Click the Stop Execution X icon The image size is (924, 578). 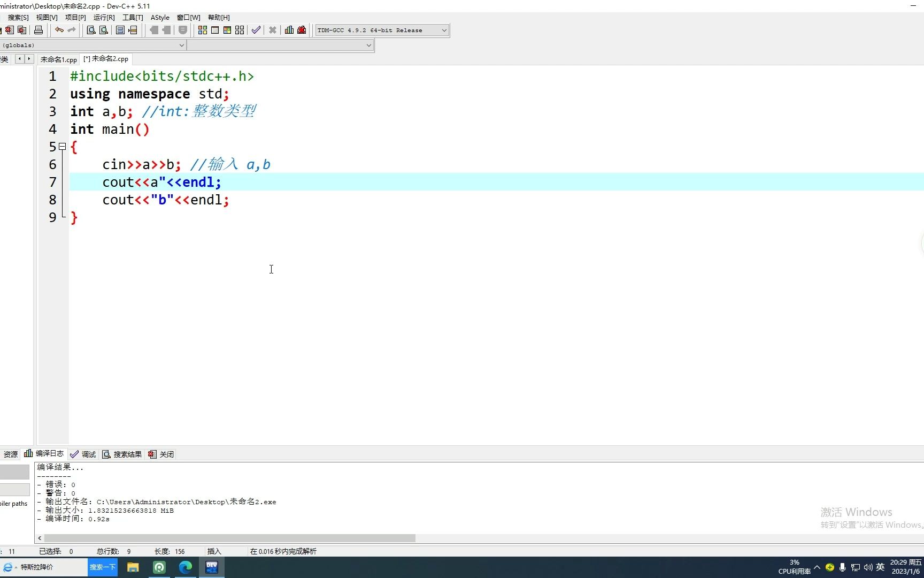click(273, 30)
